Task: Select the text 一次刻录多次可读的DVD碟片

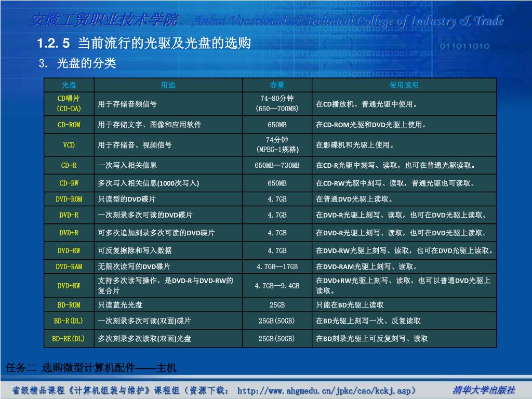Action: tap(145, 215)
